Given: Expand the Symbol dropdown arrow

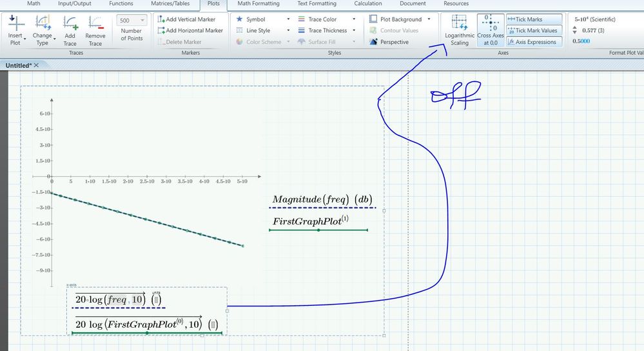Looking at the screenshot, I should click(288, 19).
